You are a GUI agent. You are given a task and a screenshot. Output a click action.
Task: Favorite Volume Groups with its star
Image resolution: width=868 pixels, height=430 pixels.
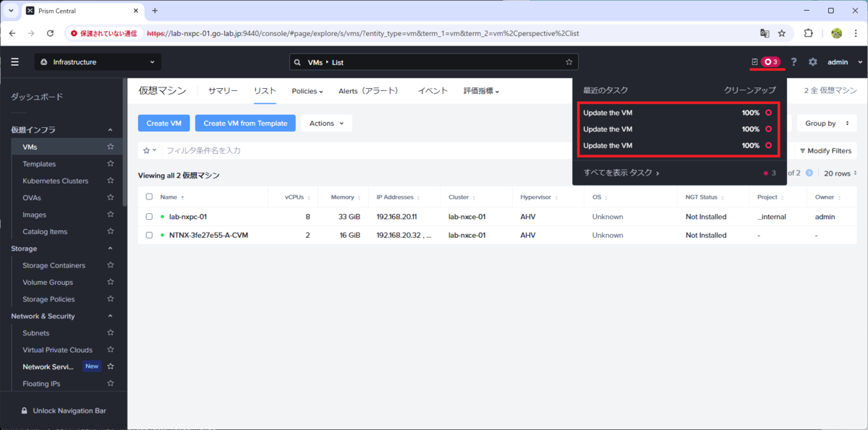coord(111,282)
